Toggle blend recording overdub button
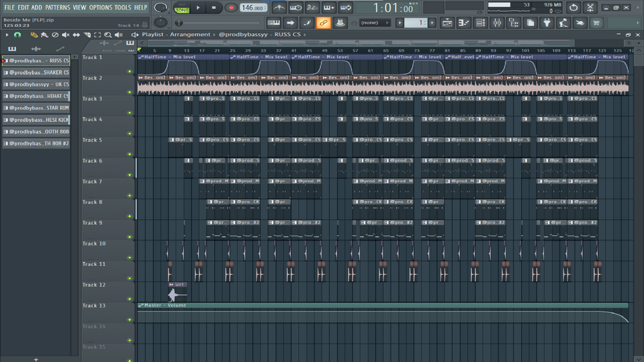This screenshot has height=362, width=644. (x=329, y=8)
